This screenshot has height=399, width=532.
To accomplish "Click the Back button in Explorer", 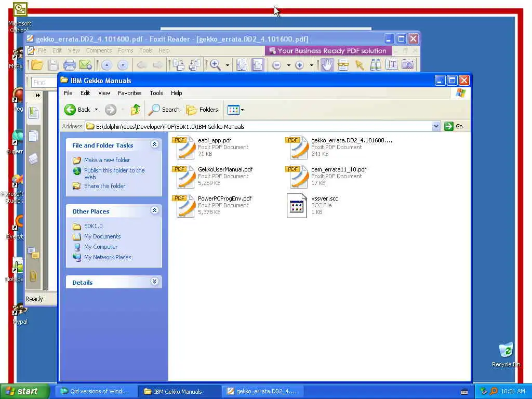I will pos(77,110).
